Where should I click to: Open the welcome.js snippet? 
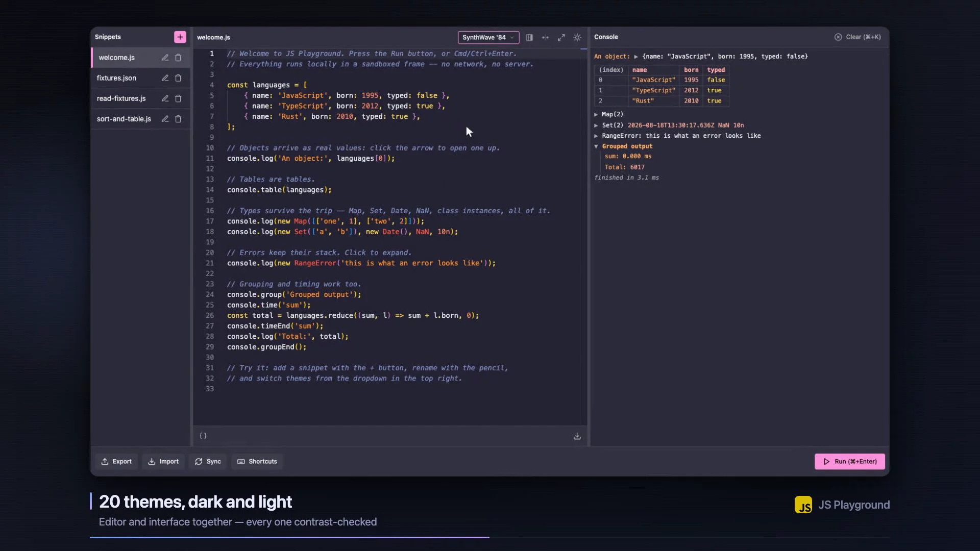click(x=117, y=58)
